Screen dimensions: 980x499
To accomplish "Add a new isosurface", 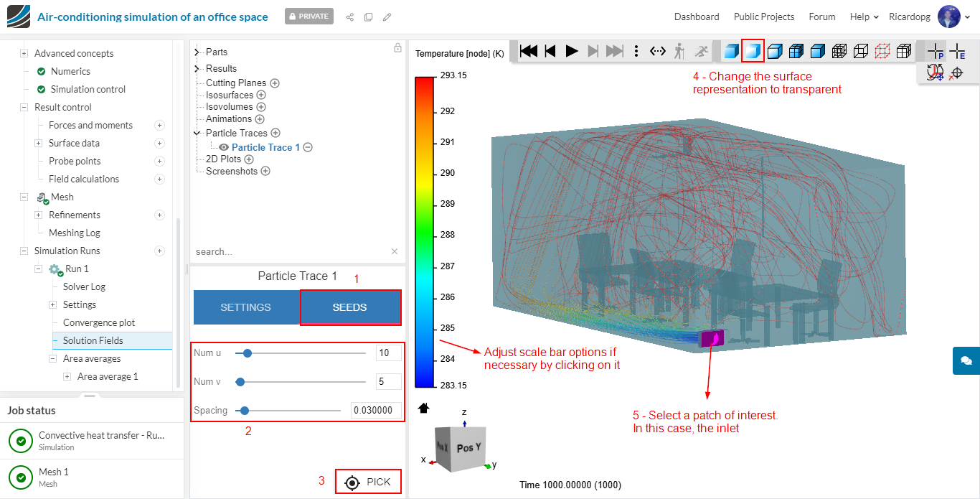I will 261,95.
